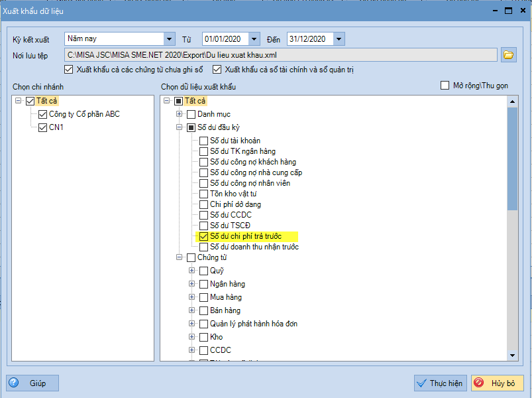Check the Mua hàng checkbox

point(203,297)
